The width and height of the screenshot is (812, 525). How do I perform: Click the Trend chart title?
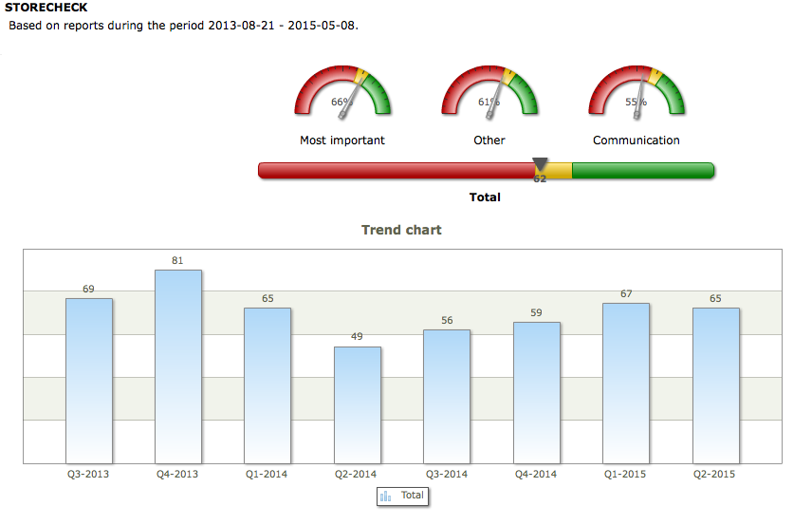tap(401, 230)
